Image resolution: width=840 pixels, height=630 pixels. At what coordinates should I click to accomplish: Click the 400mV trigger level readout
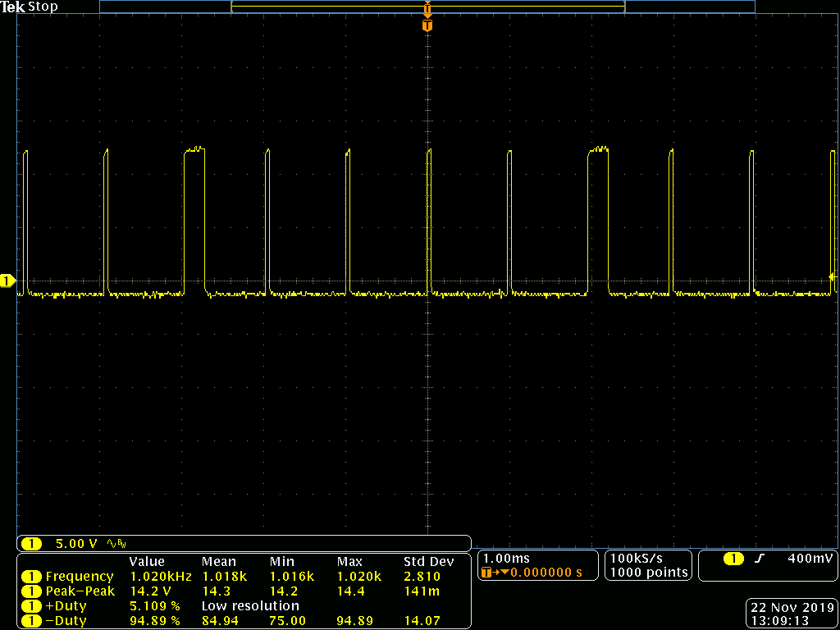[810, 559]
